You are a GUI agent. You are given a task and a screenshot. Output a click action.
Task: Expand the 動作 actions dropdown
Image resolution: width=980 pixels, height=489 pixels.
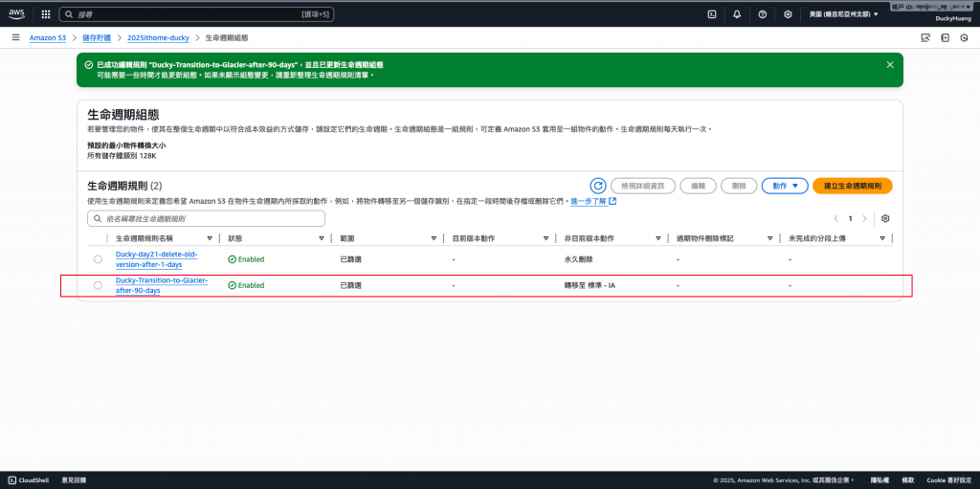[785, 186]
